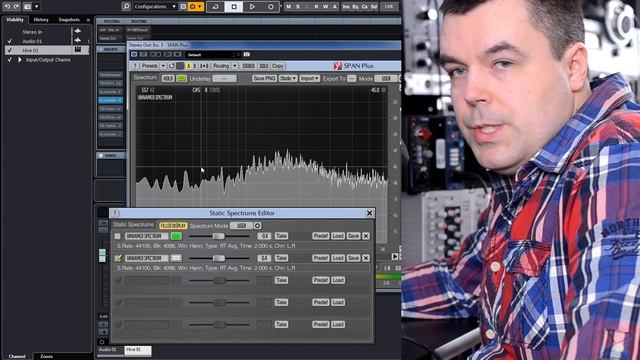This screenshot has height=360, width=640.
Task: Click the channel type icon beside Stereo In
Action: click(x=78, y=31)
